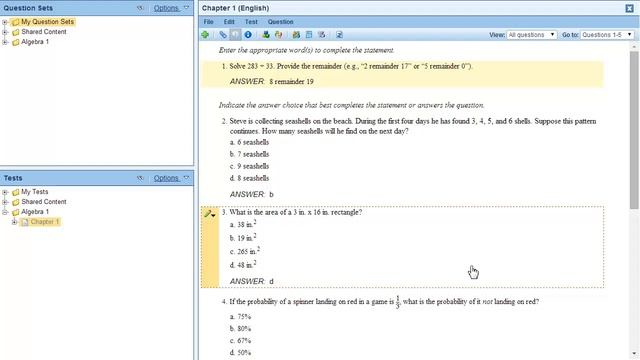The width and height of the screenshot is (640, 360).
Task: Select Algebra 1 label in Question Sets
Action: [x=35, y=42]
